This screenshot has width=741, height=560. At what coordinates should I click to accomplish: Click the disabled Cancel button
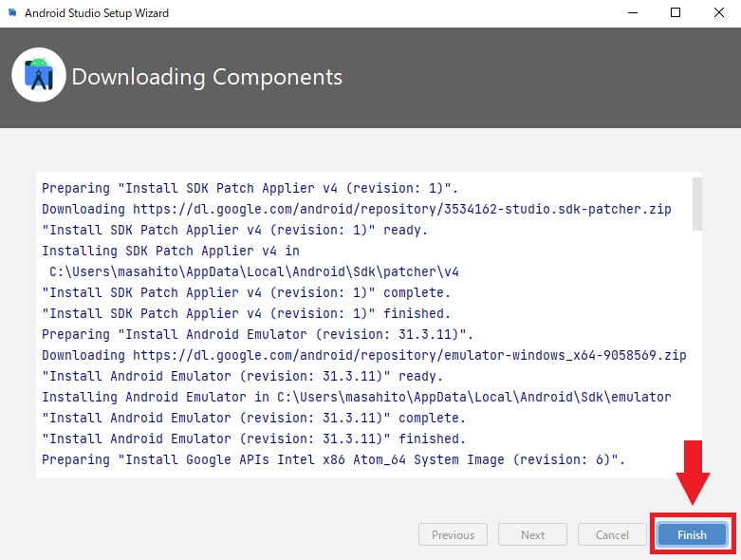612,534
